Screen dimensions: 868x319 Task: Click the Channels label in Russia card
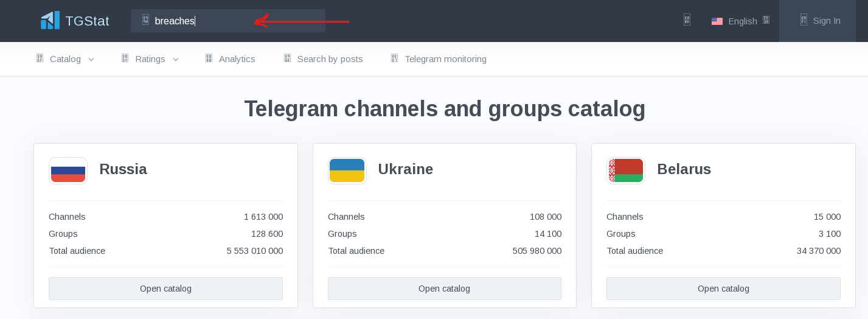click(67, 217)
